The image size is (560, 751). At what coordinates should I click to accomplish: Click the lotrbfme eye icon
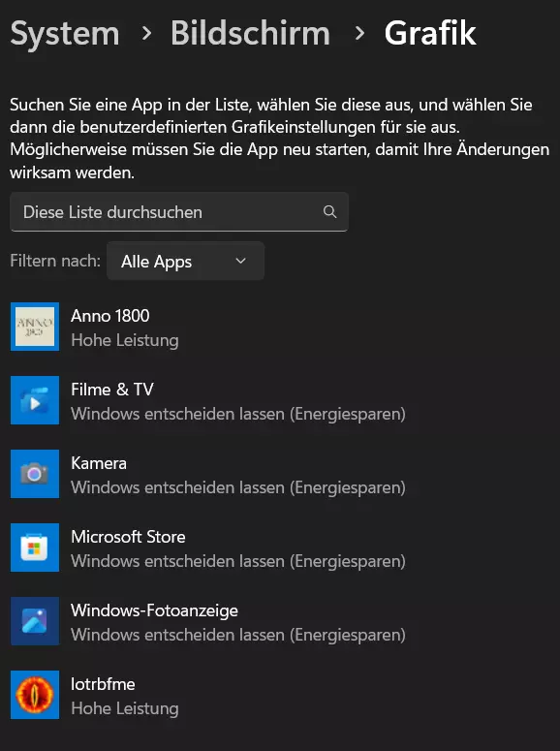35,695
